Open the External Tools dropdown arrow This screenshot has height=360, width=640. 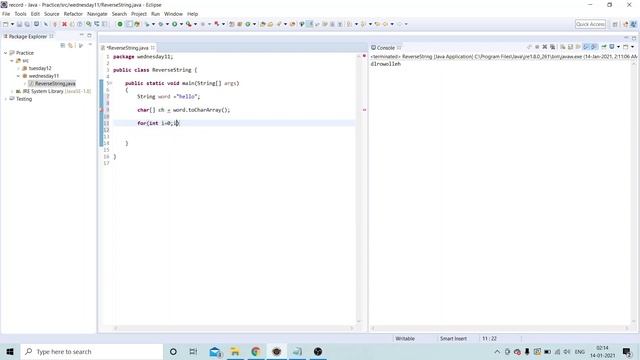[195, 24]
